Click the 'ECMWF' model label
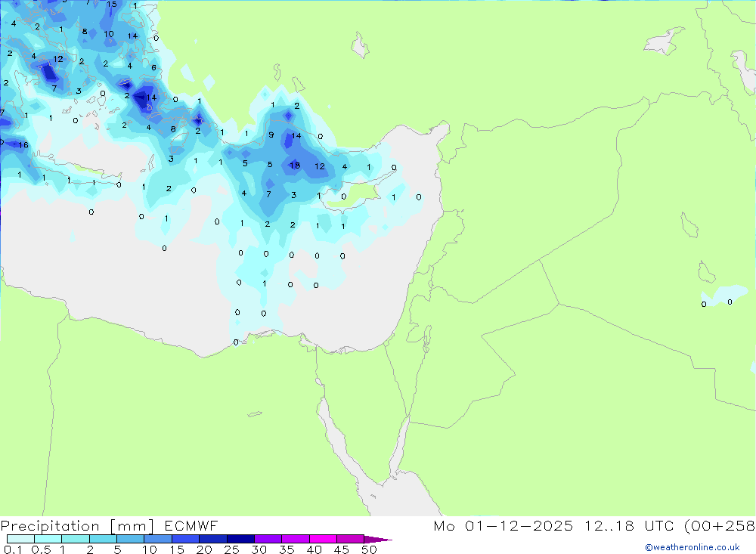Screen dimensions: 756x554 (x=191, y=525)
